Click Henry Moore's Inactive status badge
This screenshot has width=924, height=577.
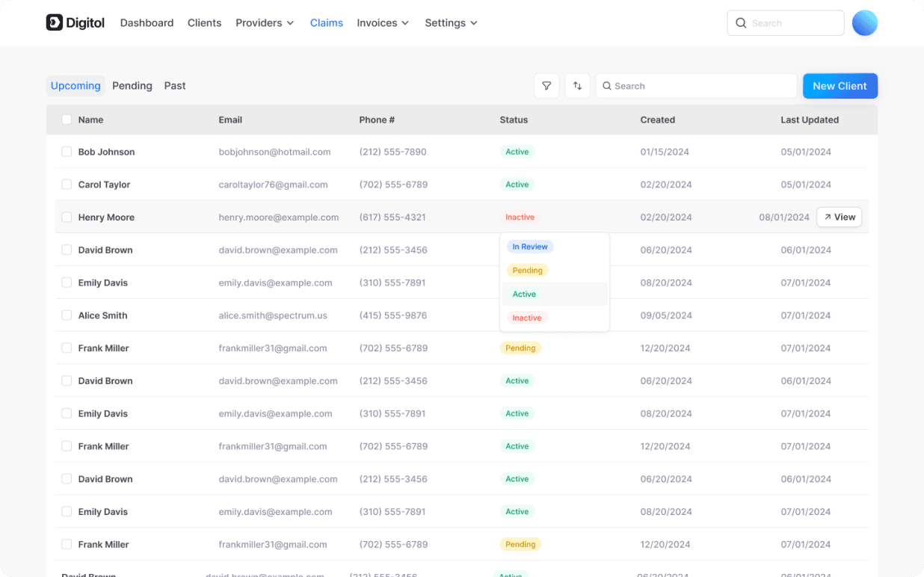pyautogui.click(x=520, y=217)
